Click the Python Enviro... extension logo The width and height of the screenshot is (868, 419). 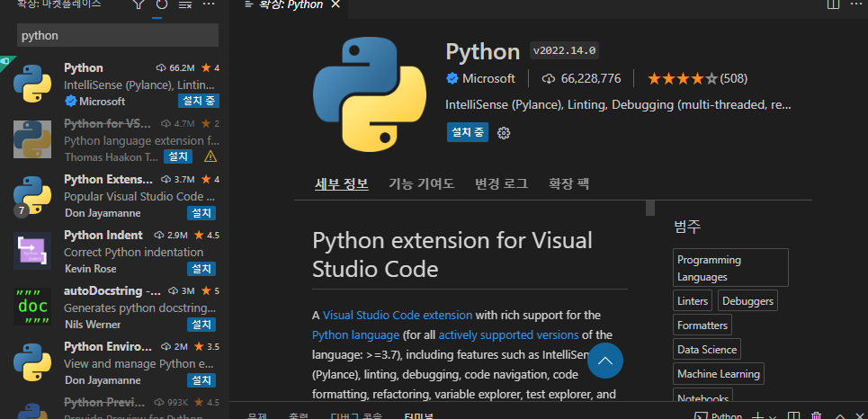pyautogui.click(x=32, y=362)
